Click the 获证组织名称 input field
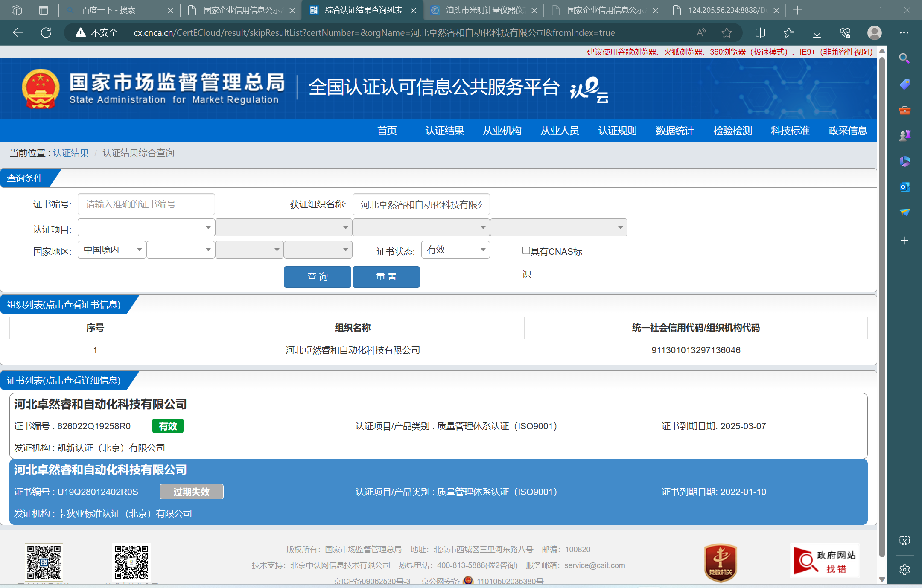Screen dimensions: 922x588 (x=421, y=204)
